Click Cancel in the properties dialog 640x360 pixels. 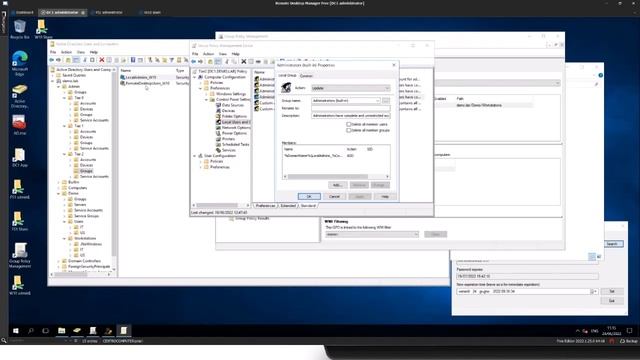[334, 197]
